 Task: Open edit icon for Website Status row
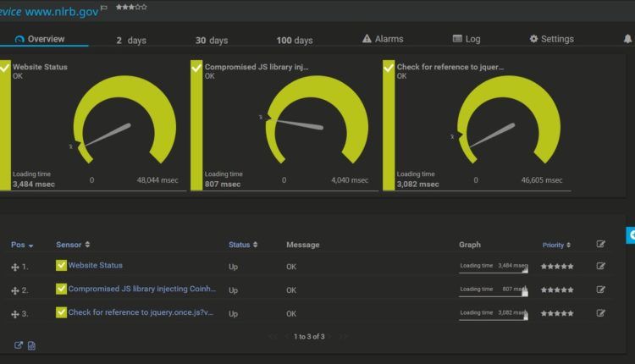coord(600,266)
